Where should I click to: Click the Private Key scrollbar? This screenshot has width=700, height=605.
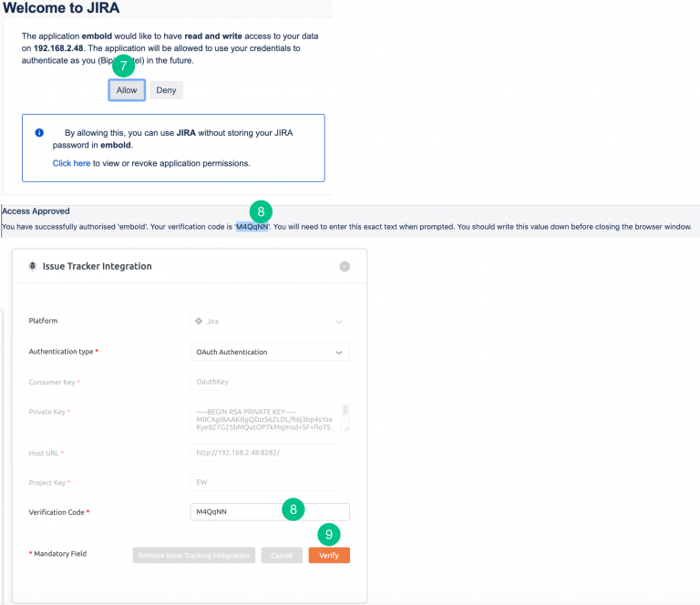point(345,410)
